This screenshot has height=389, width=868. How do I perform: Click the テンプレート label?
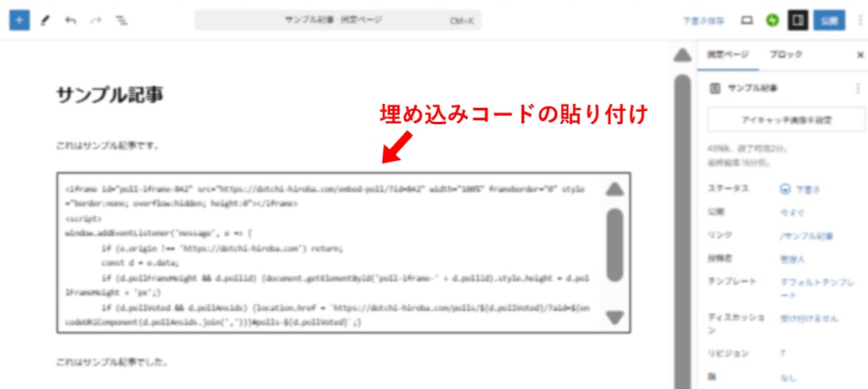[732, 282]
